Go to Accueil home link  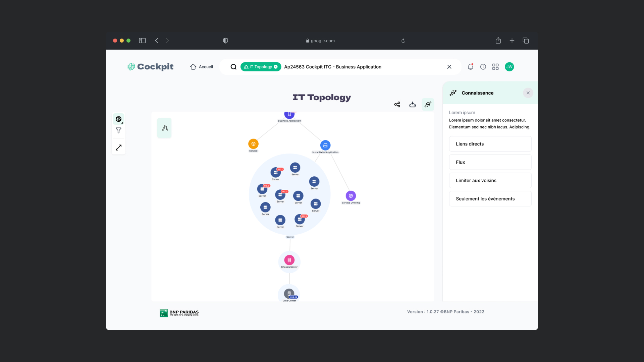(202, 67)
